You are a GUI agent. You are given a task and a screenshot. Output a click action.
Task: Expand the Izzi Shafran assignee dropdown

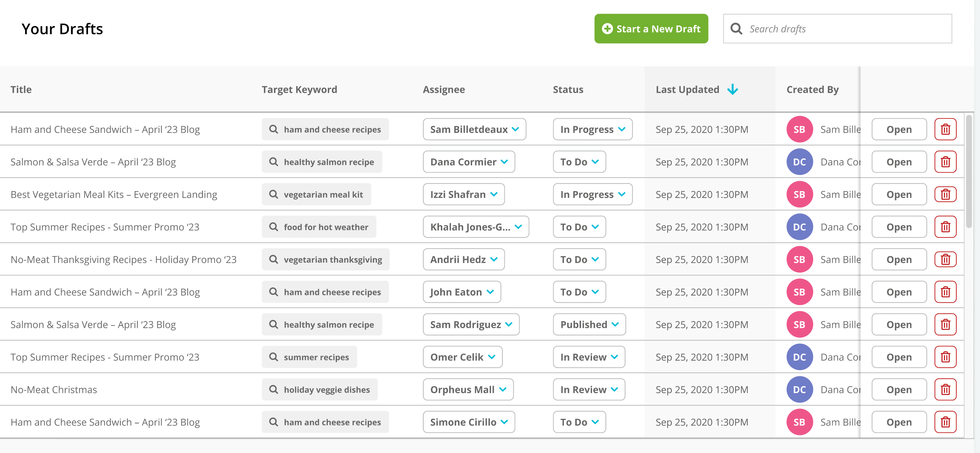(464, 195)
